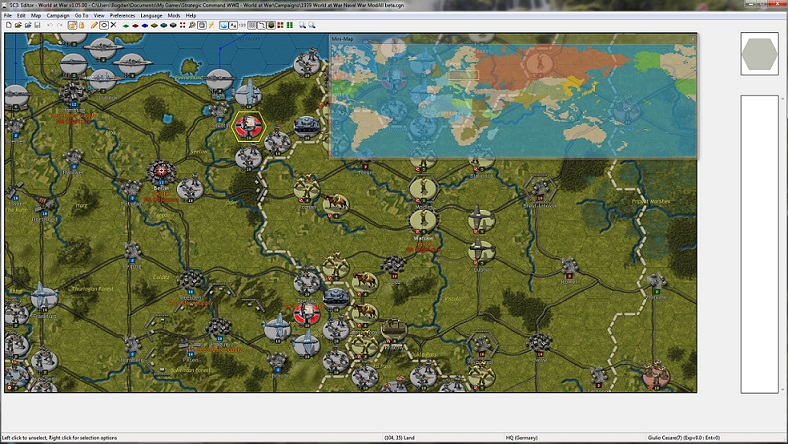788x444 pixels.
Task: Toggle the globe mini-map button
Action: pyautogui.click(x=223, y=25)
